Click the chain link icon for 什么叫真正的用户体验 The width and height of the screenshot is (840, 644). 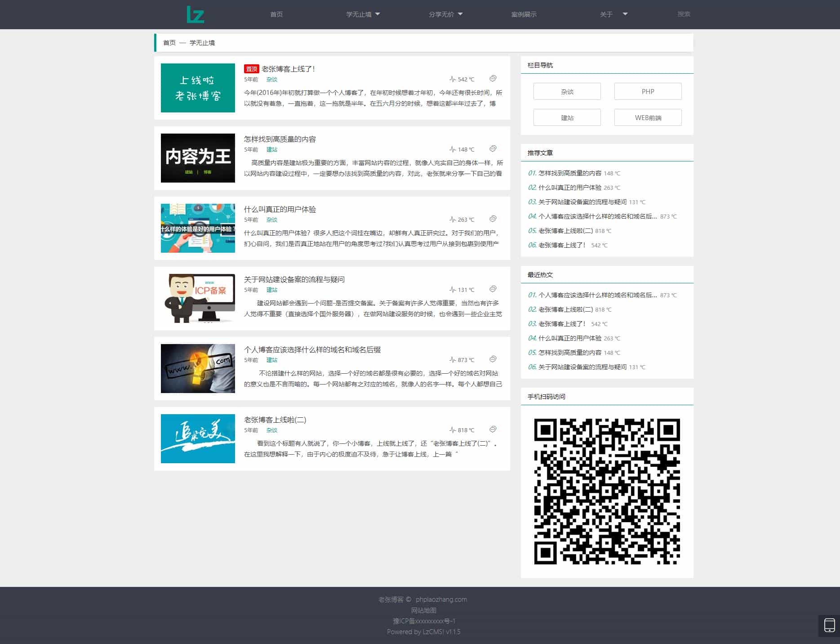493,219
